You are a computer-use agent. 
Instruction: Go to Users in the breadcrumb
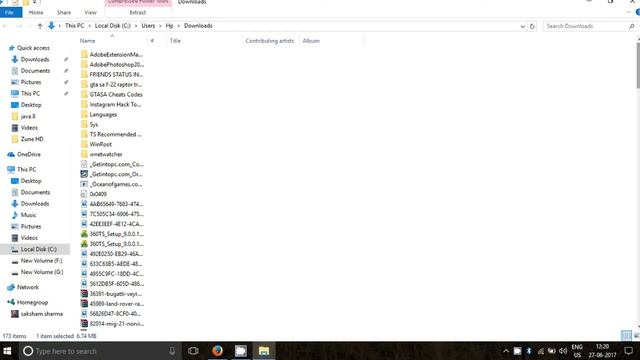pos(148,26)
